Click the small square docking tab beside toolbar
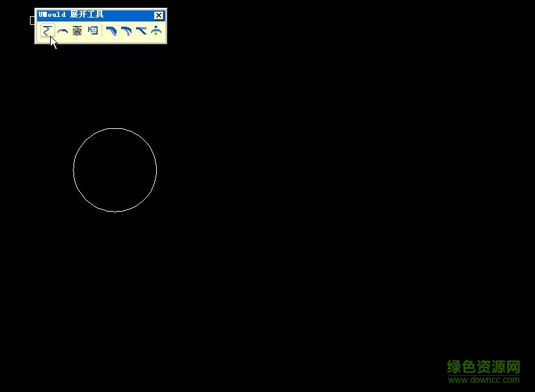The width and height of the screenshot is (535, 392). [x=33, y=20]
